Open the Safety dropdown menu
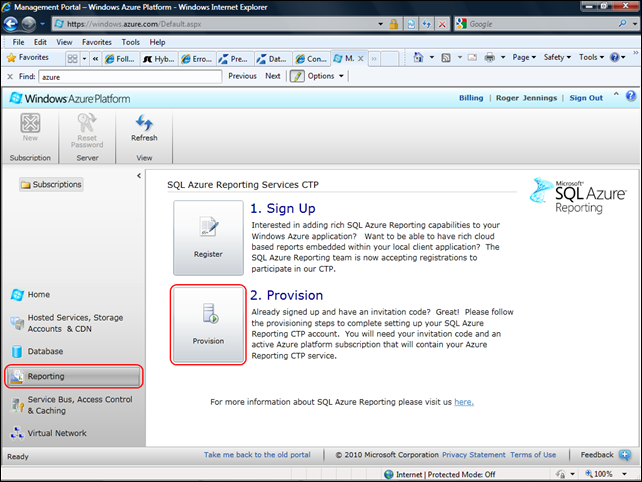The width and height of the screenshot is (642, 482). (x=557, y=57)
